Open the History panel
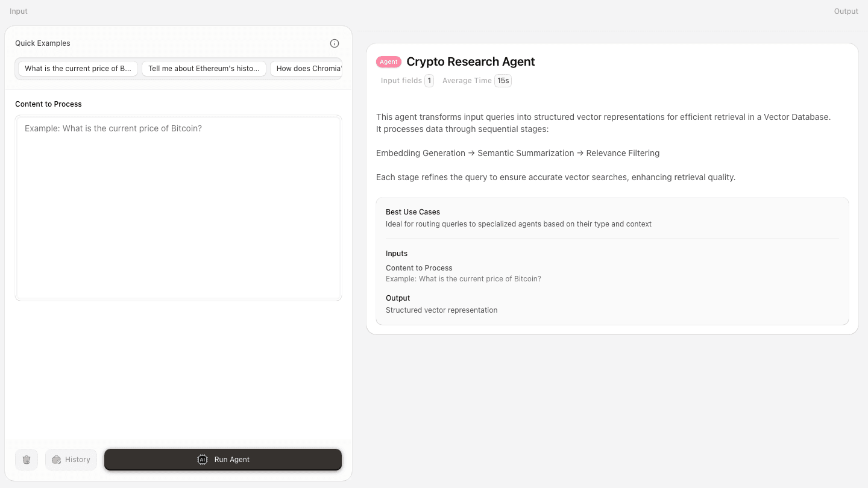This screenshot has width=868, height=488. pyautogui.click(x=71, y=460)
